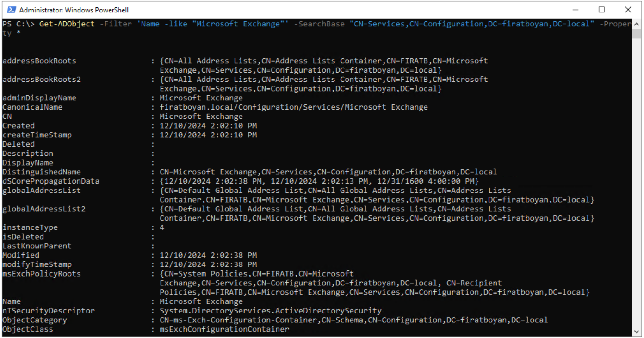The height and width of the screenshot is (338, 644).
Task: Minimize the PowerShell window
Action: (576, 10)
